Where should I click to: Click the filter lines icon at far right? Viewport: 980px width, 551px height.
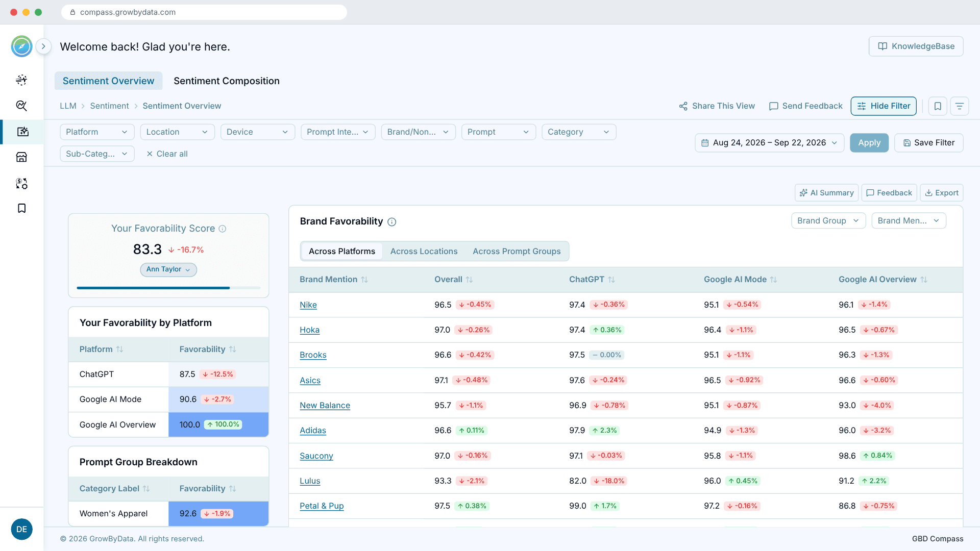pyautogui.click(x=960, y=106)
